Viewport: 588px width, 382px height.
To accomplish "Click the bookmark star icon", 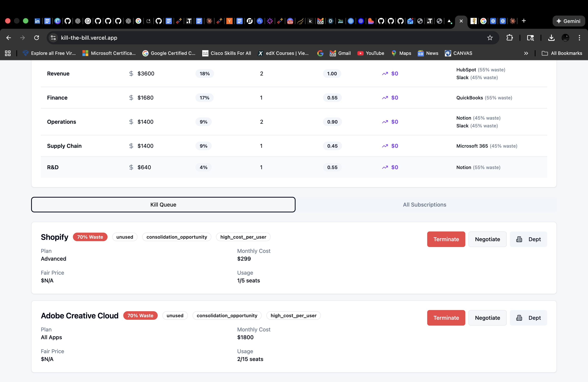I will (490, 38).
